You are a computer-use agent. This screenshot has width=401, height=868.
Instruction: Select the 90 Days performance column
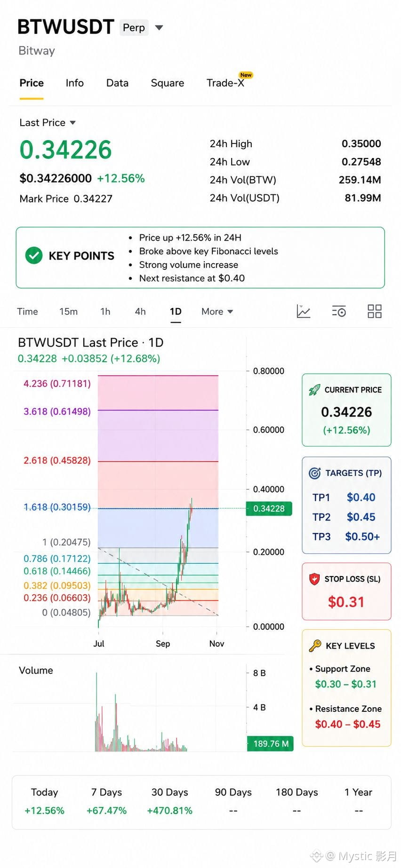click(x=233, y=801)
